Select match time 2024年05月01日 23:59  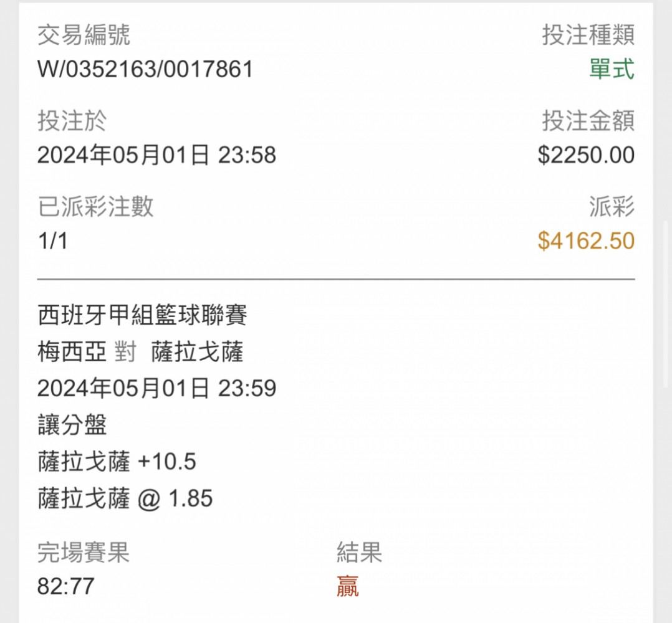157,388
